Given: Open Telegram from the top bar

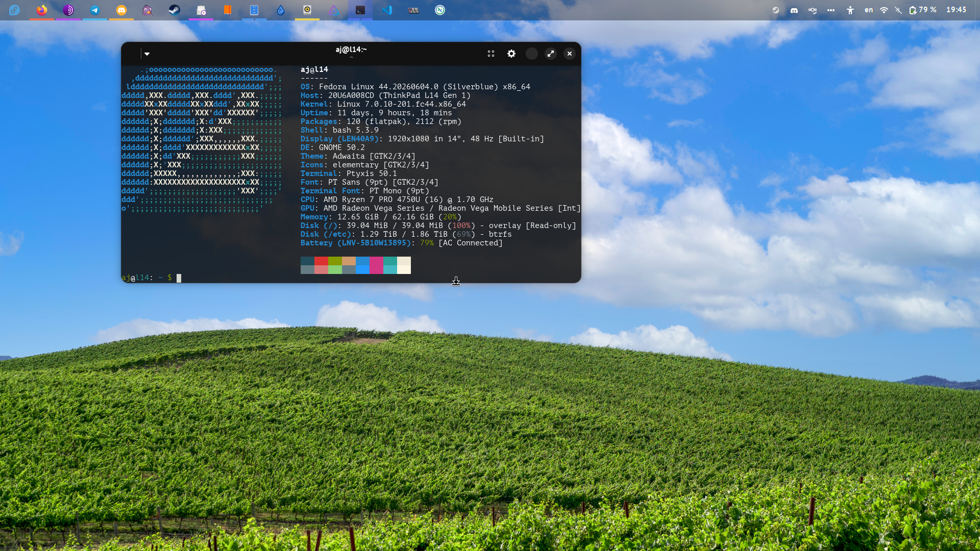Looking at the screenshot, I should pos(95,10).
